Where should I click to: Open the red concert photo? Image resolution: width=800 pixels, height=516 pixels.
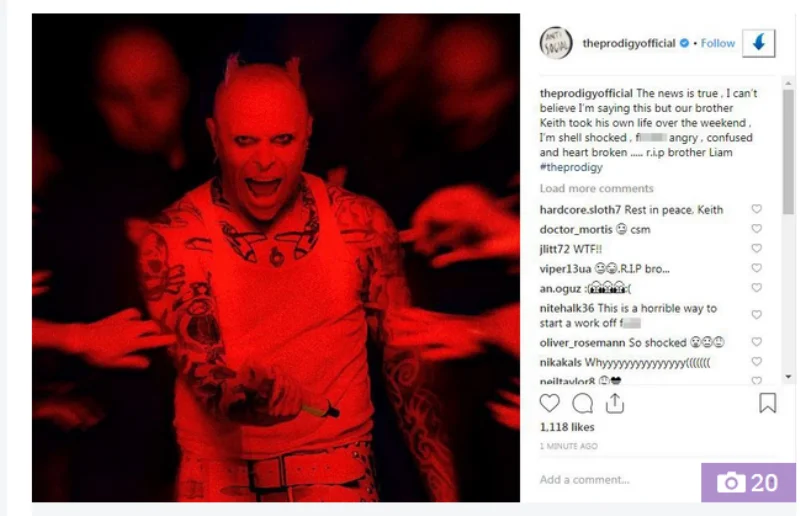tap(276, 258)
